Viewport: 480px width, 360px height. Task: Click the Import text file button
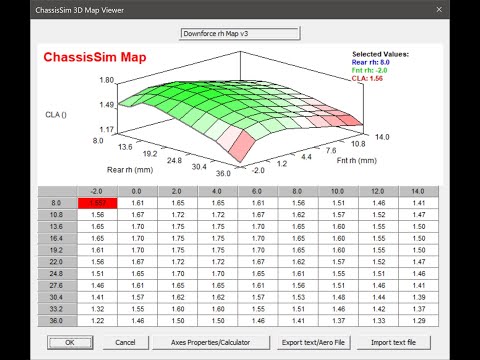(x=393, y=342)
